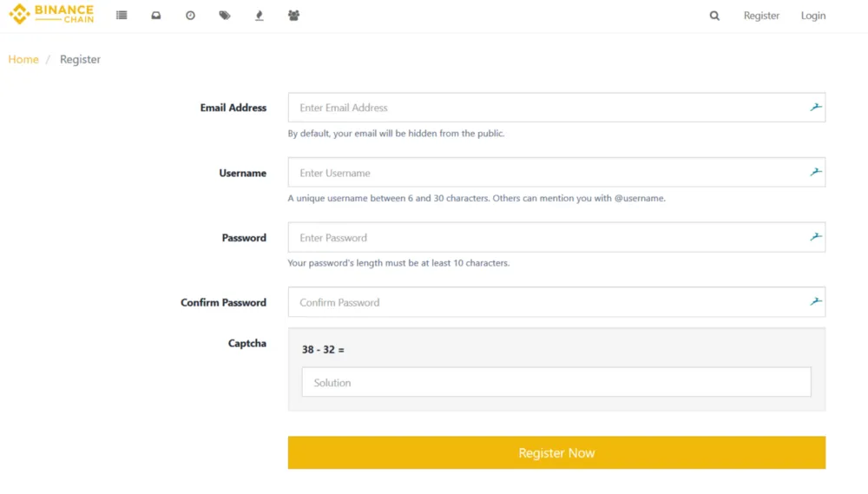This screenshot has height=494, width=868.
Task: Click password manager icon in Password field
Action: (815, 236)
